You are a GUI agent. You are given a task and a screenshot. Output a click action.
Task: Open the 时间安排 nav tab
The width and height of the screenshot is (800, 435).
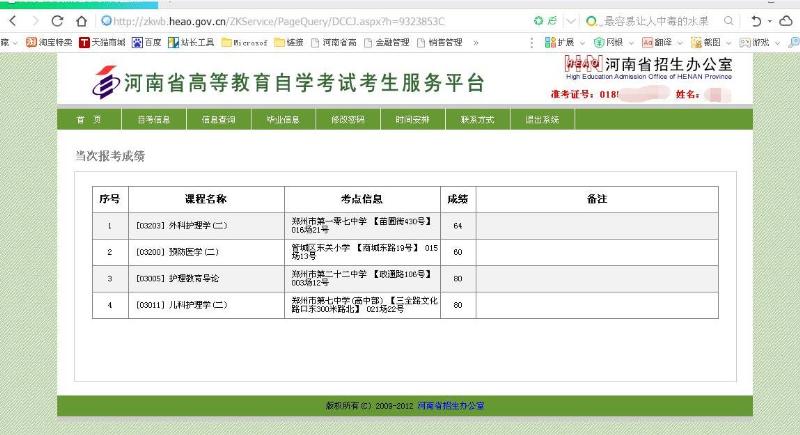coord(413,119)
